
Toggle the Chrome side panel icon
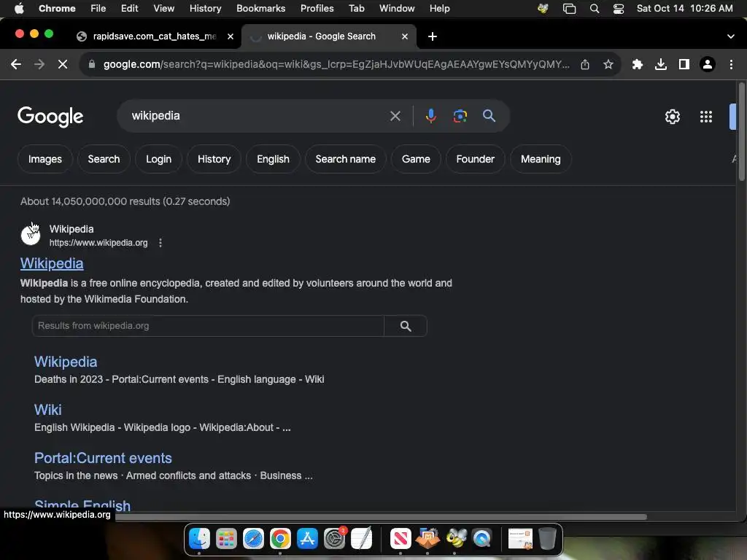click(x=684, y=64)
